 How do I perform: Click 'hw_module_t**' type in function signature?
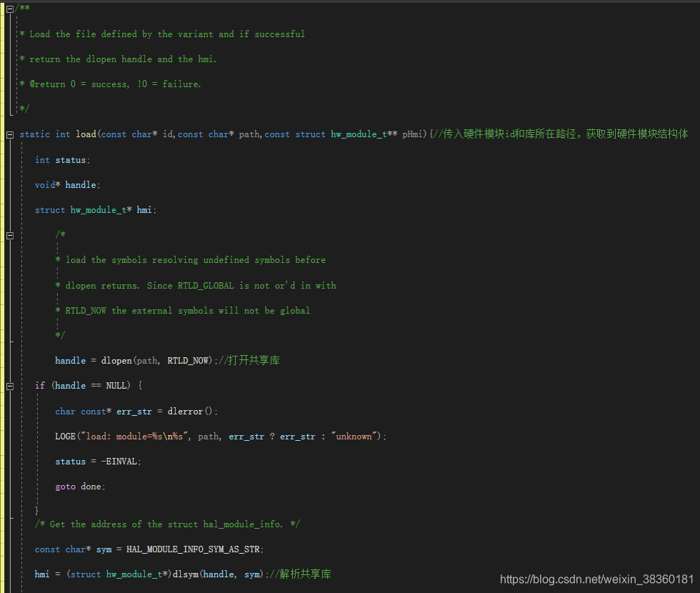pyautogui.click(x=364, y=134)
